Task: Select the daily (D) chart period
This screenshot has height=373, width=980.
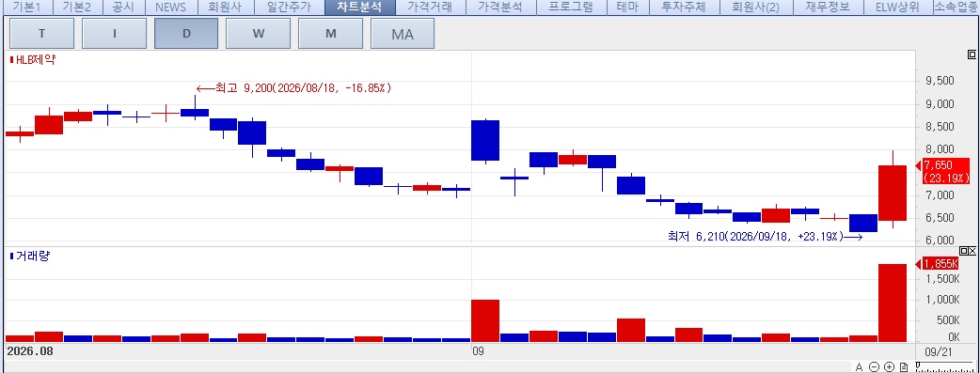Action: tap(186, 34)
